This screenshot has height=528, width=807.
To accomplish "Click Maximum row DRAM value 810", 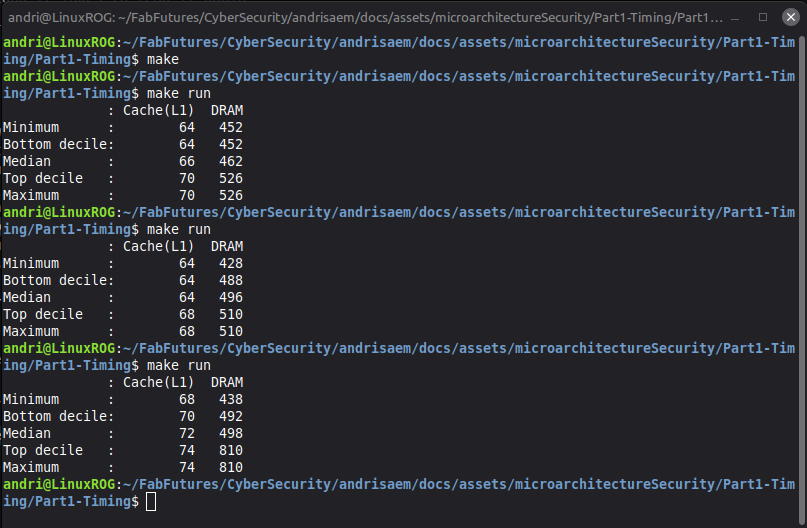I will coord(231,467).
